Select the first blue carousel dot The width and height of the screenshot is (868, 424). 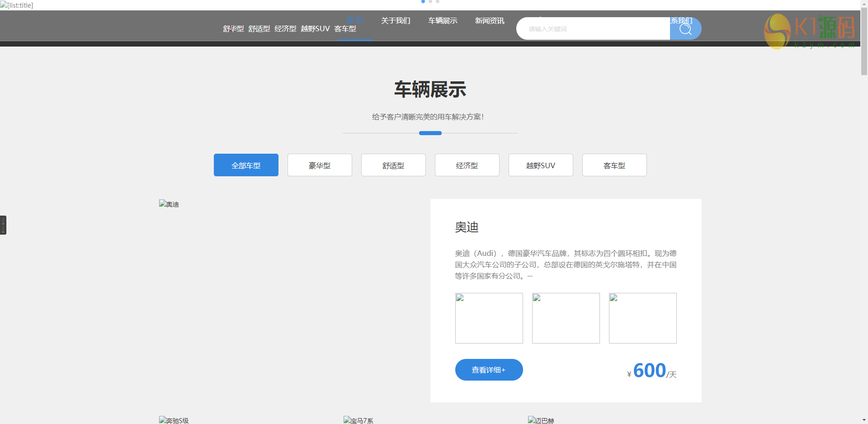click(x=423, y=1)
